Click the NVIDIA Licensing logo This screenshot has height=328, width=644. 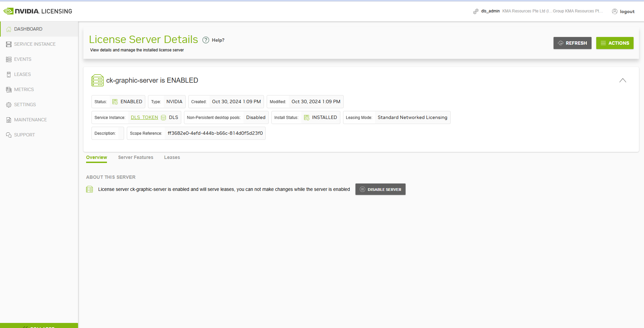(x=38, y=11)
